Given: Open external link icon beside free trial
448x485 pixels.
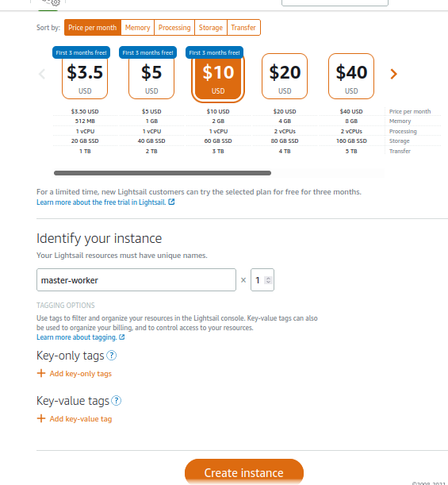Looking at the screenshot, I should click(x=171, y=202).
